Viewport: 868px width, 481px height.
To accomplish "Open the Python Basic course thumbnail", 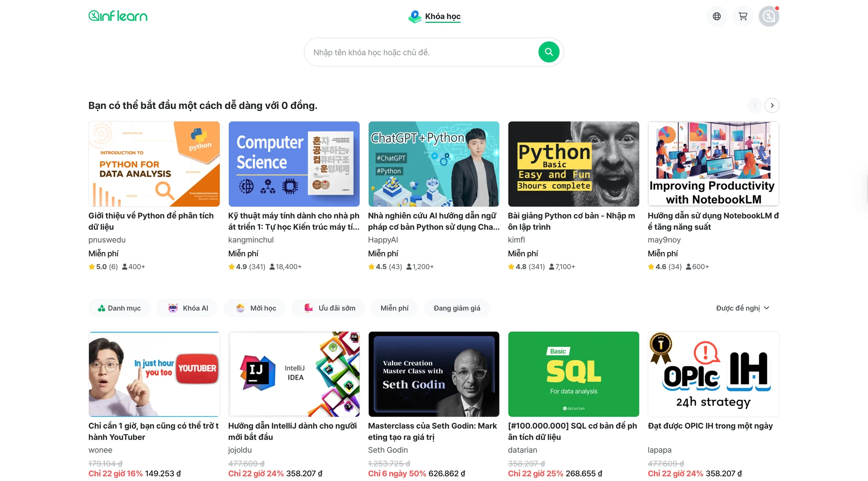I will 573,164.
